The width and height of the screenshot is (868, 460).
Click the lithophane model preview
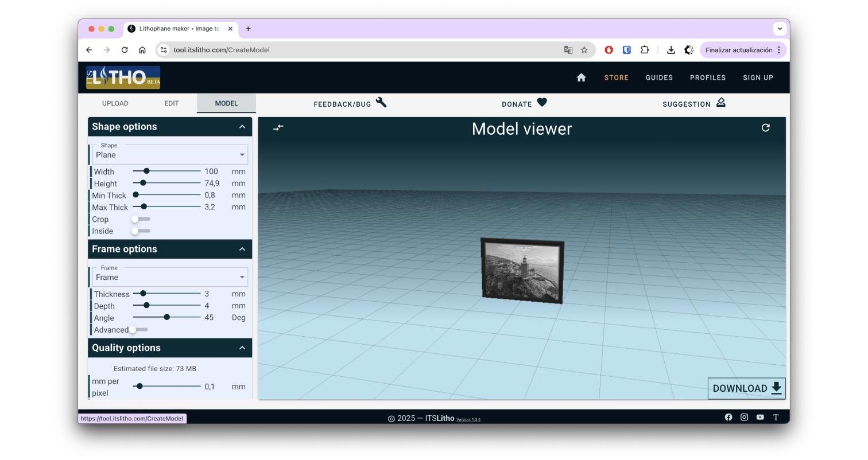pos(522,271)
